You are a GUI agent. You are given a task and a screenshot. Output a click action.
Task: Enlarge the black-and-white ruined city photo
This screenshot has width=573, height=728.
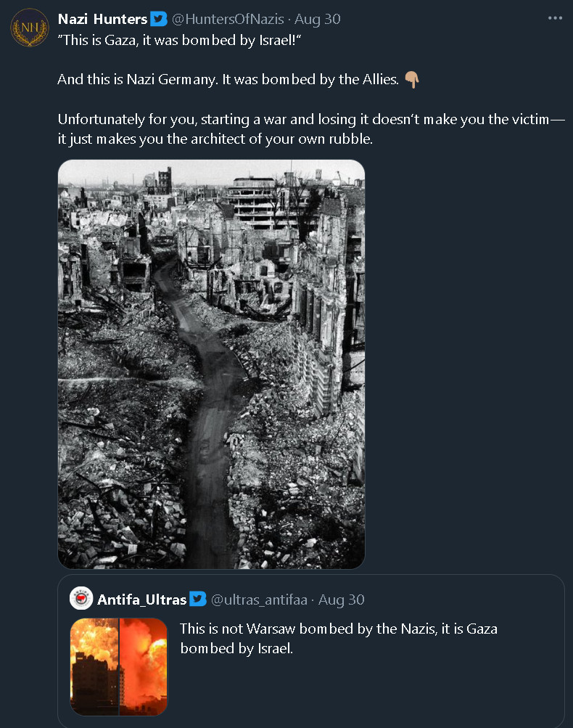coord(211,363)
